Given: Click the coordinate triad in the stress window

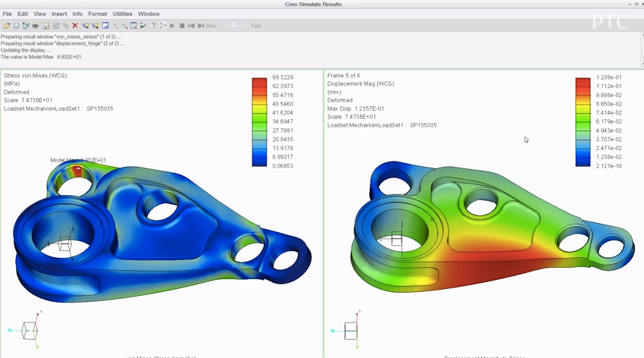Looking at the screenshot, I should (26, 330).
